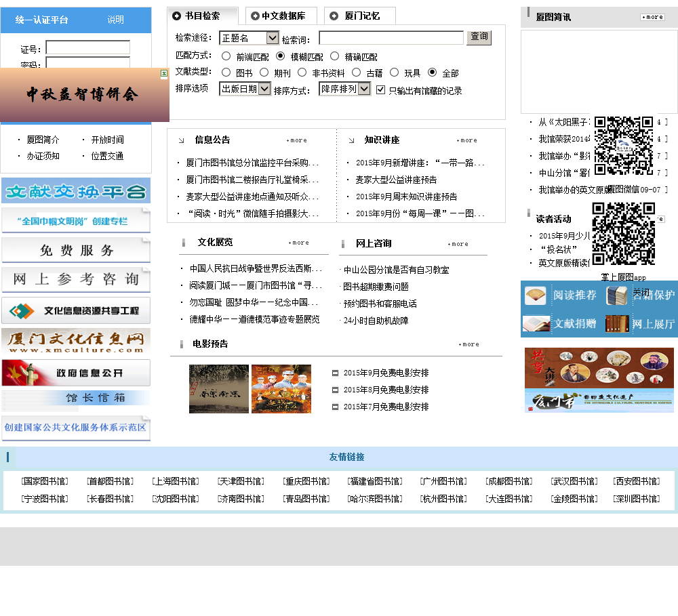678x616 pixels.
Task: Open the 文化信息资源共享工程 logo banner
Action: [76, 310]
